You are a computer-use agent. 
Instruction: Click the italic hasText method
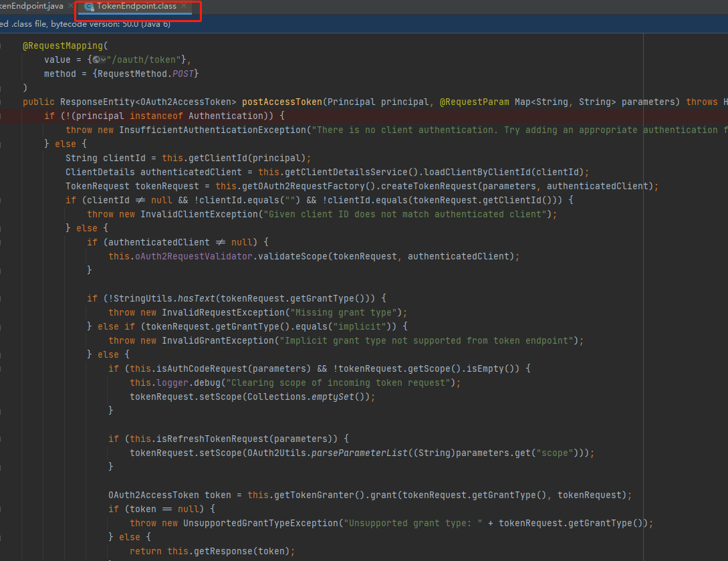[197, 298]
